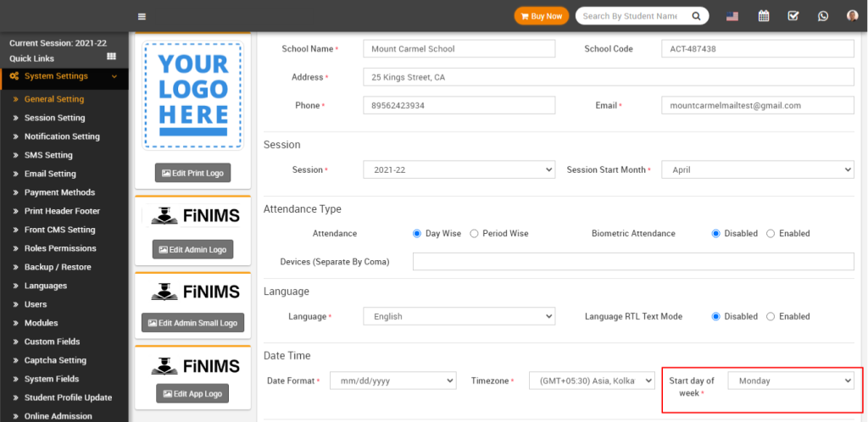Screen dimensions: 868x422
Task: Click the School Name input field
Action: pyautogui.click(x=459, y=48)
